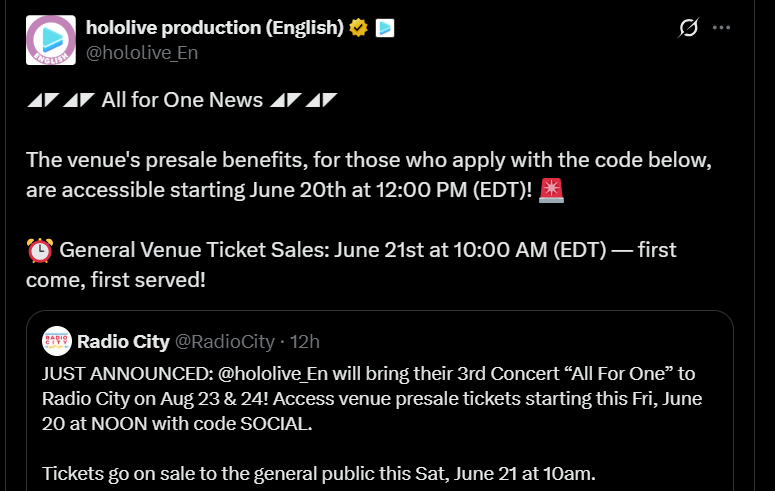Click triangle symbols right of All for One News
Viewport: 775px width, 491px height.
[304, 100]
